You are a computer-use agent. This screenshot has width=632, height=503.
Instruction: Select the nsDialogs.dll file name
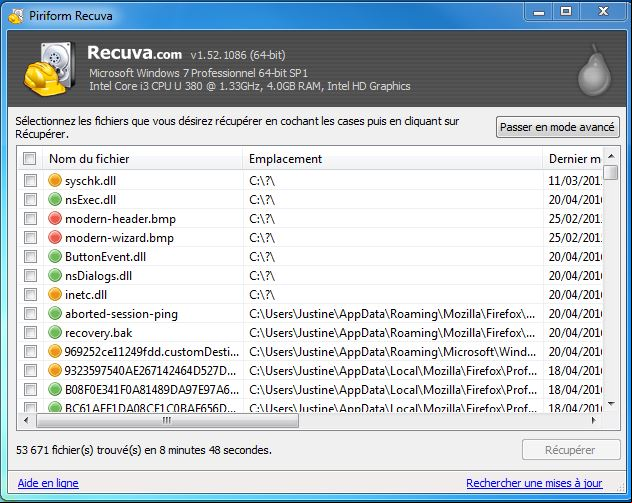(98, 276)
